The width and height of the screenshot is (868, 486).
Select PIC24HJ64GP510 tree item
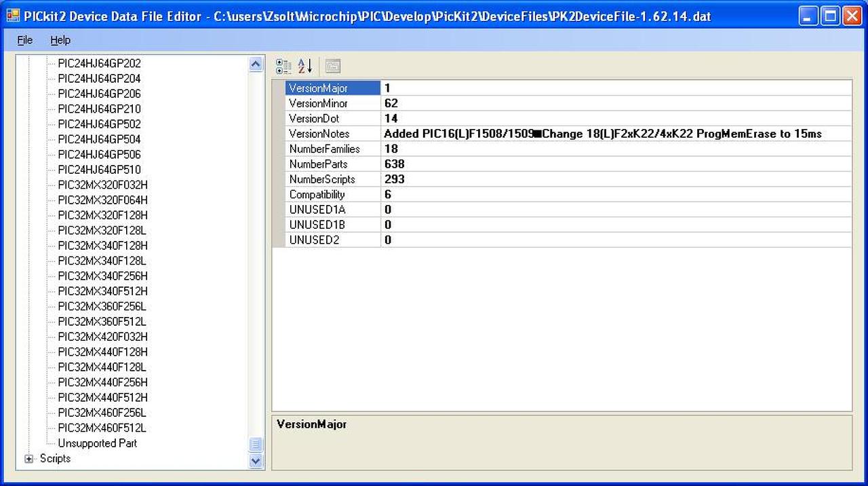[99, 170]
